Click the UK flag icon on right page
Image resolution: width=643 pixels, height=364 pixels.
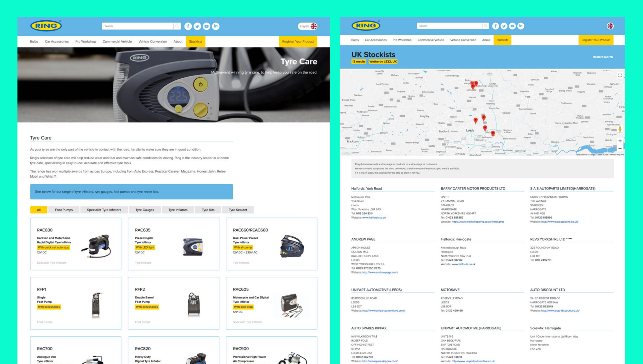(610, 26)
